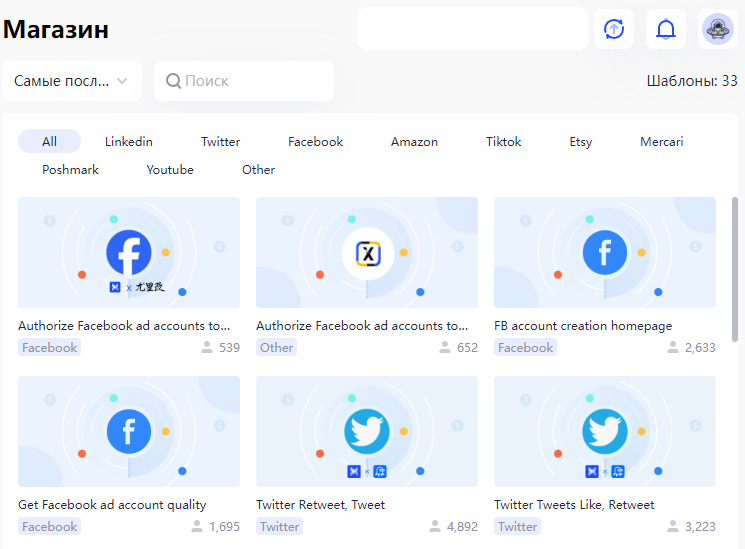Select the Linkedin category tab

tap(129, 142)
